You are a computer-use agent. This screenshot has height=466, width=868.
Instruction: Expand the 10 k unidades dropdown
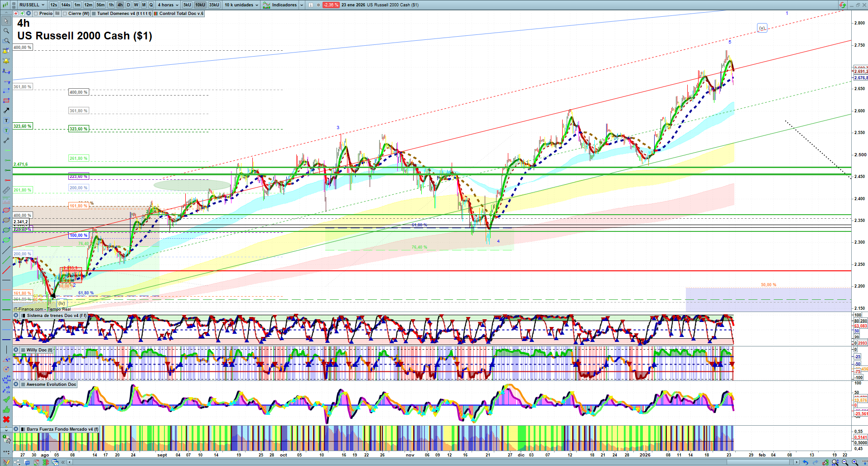(x=241, y=5)
